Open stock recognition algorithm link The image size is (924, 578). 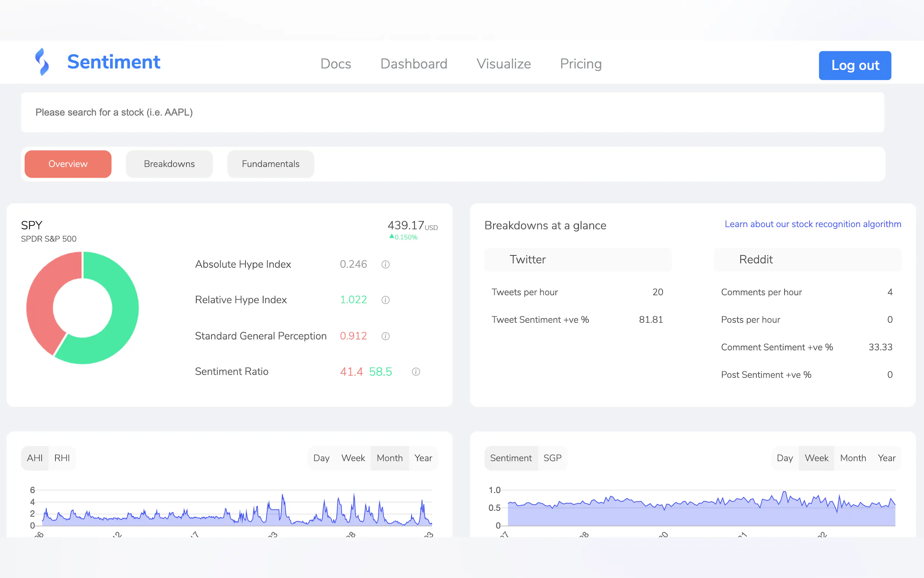[812, 224]
